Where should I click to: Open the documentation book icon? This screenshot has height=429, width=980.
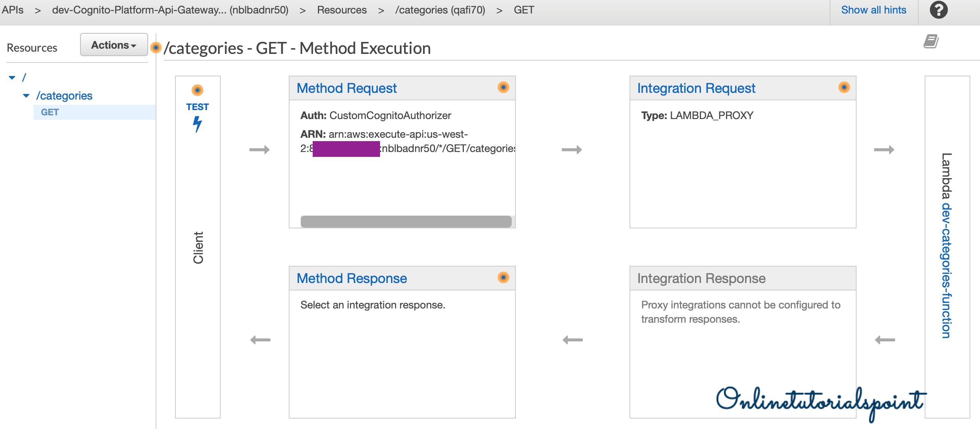(931, 41)
